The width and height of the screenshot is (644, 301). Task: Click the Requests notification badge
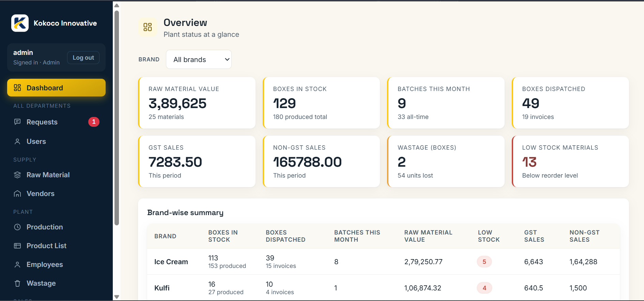pos(94,122)
